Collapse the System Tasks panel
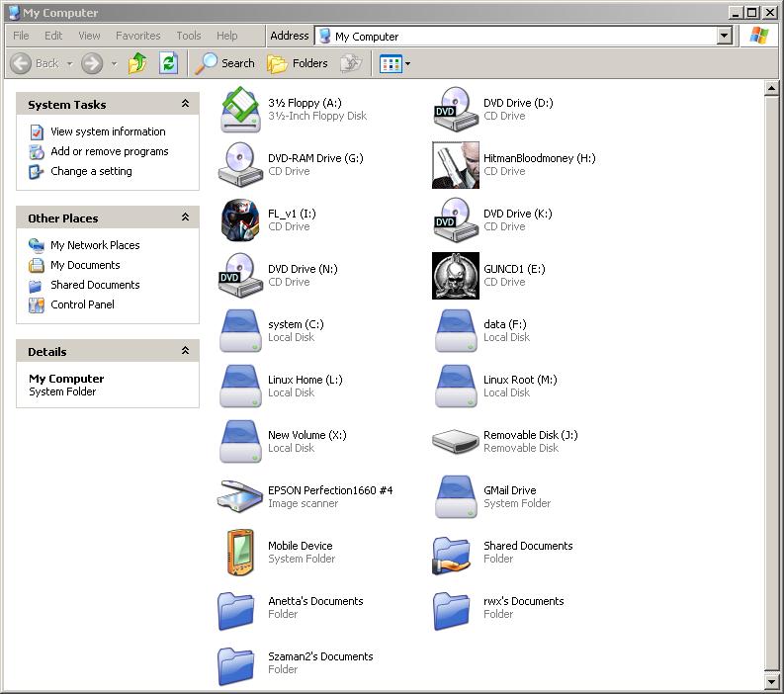Screen dimensions: 784x694 (185, 104)
